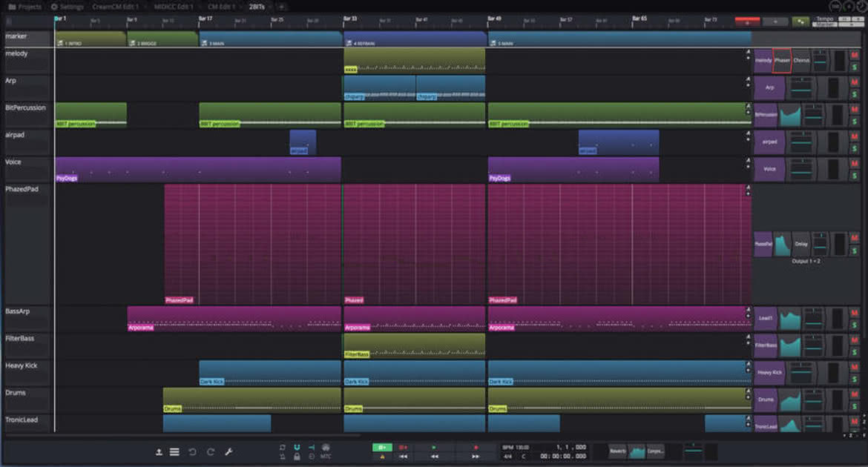Viewport: 868px width, 467px height.
Task: Start playback with the play button
Action: 433,447
